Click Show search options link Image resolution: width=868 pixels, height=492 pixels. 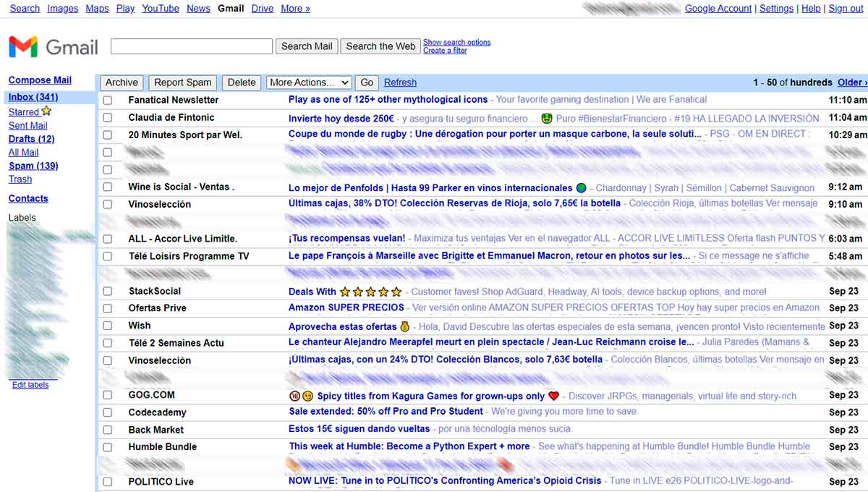click(457, 43)
